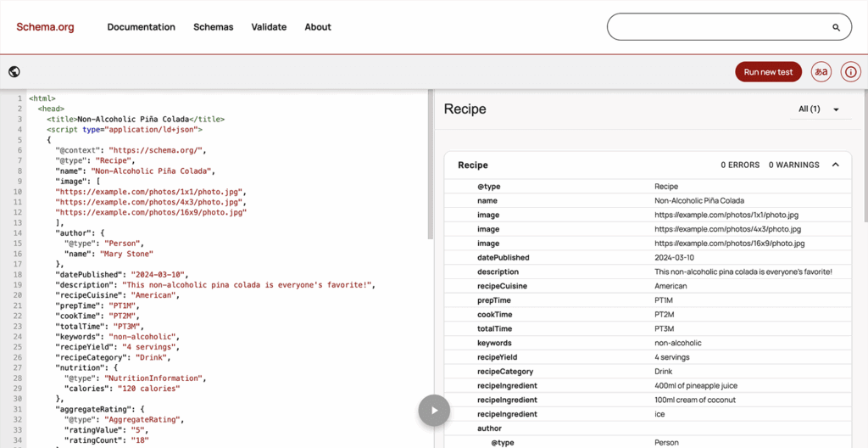Screen dimensions: 868x448
Task: Click the Person result value
Action: [x=666, y=442]
